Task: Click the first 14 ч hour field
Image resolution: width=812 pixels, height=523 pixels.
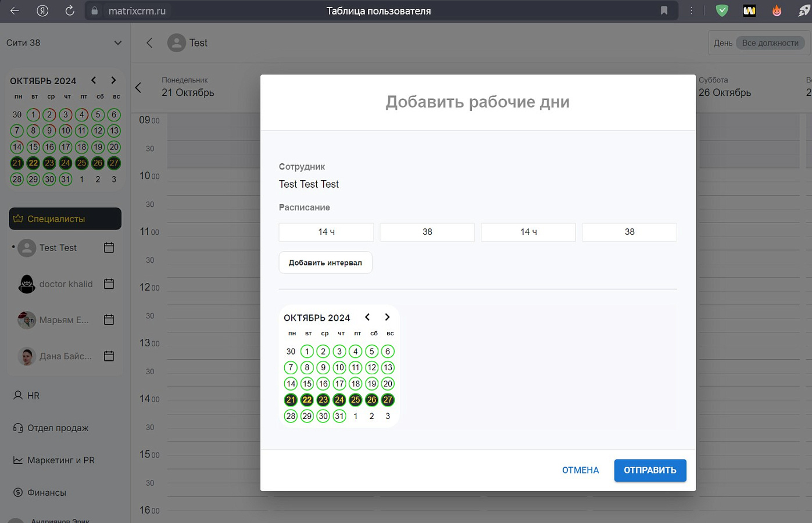Action: coord(326,232)
